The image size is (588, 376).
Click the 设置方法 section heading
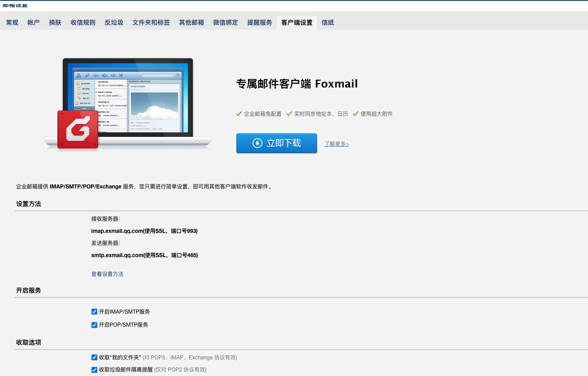29,204
